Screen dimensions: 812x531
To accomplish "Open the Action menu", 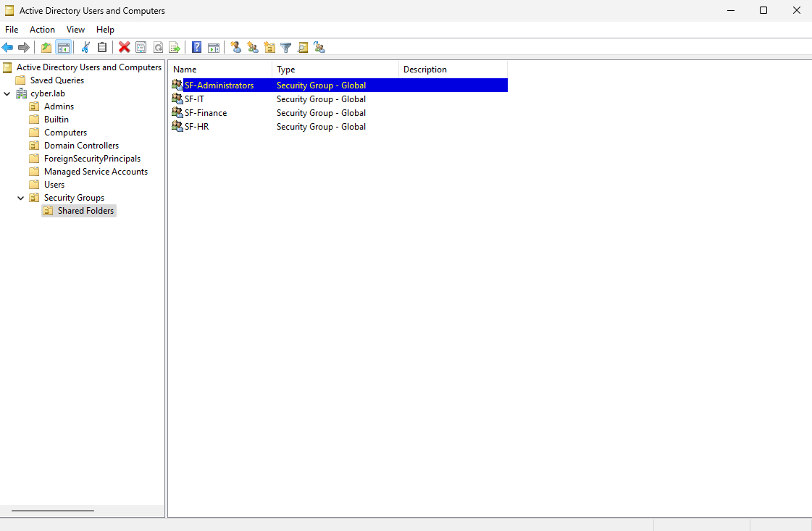I will pyautogui.click(x=42, y=30).
